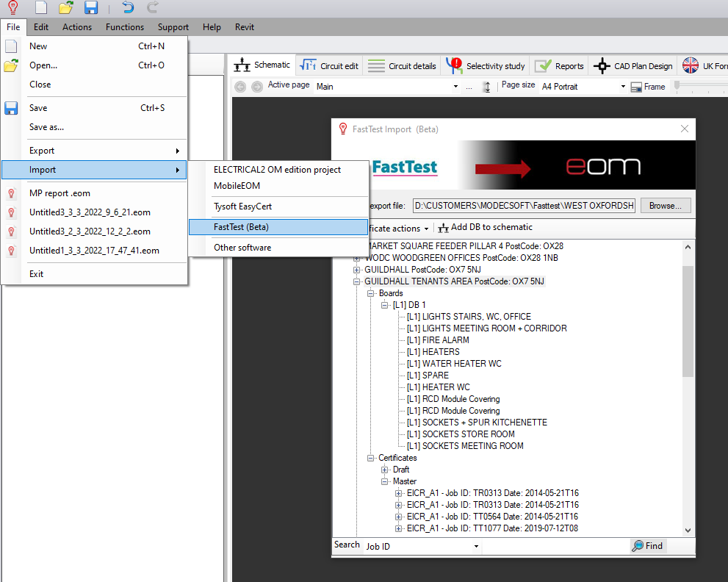Expand EICR_A1 Job ID TT0564 node
Image resolution: width=728 pixels, height=582 pixels.
coord(398,517)
